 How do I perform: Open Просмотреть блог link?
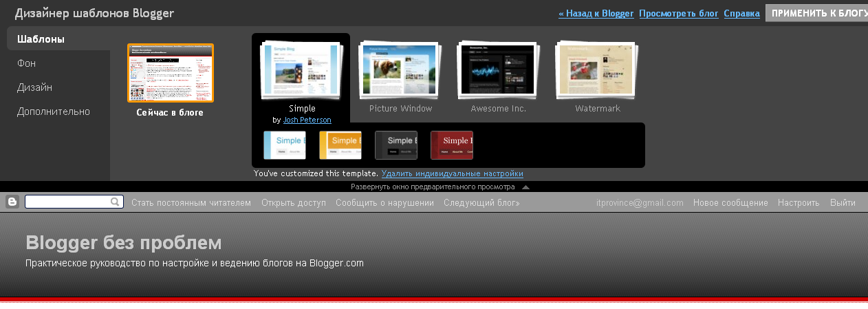pos(679,13)
